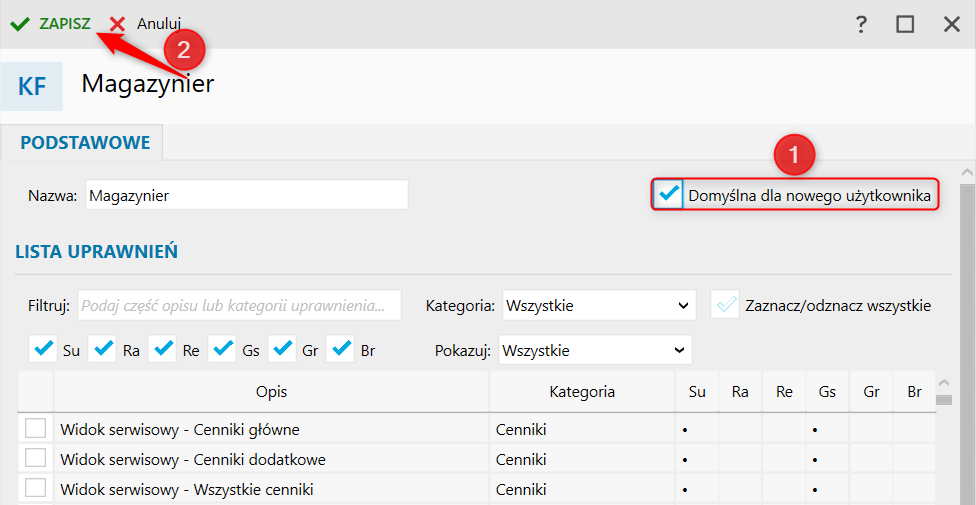The height and width of the screenshot is (505, 976).
Task: Open the Kategoria dropdown
Action: click(x=598, y=305)
